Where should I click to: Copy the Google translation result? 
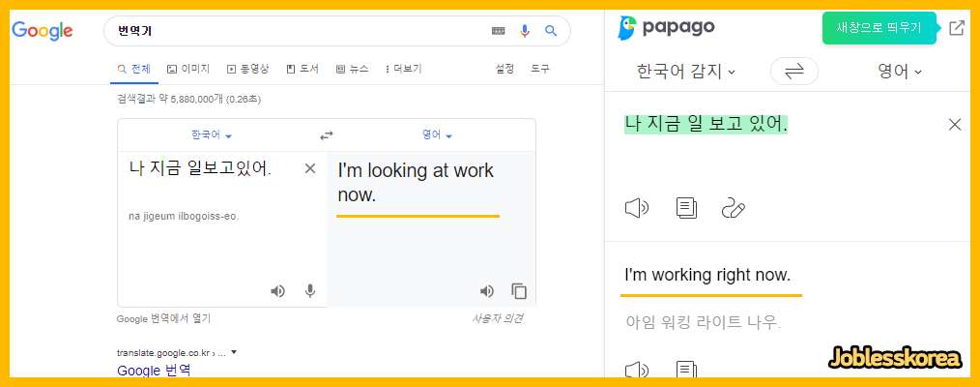point(519,290)
